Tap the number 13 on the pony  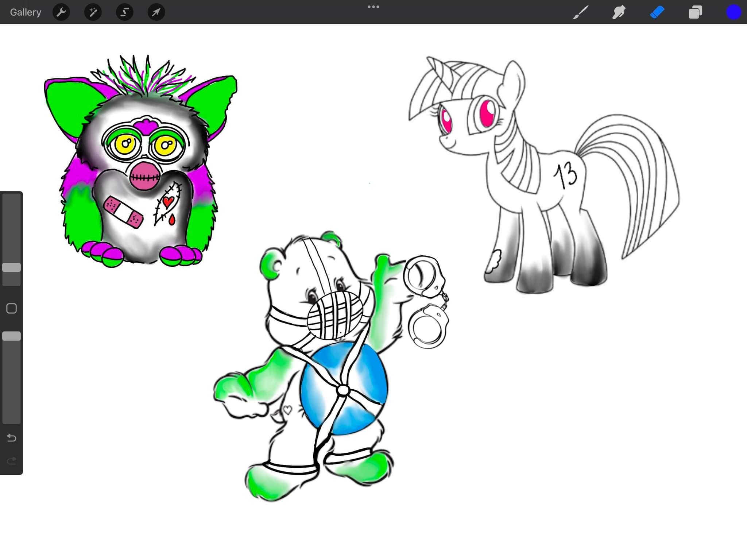[566, 175]
